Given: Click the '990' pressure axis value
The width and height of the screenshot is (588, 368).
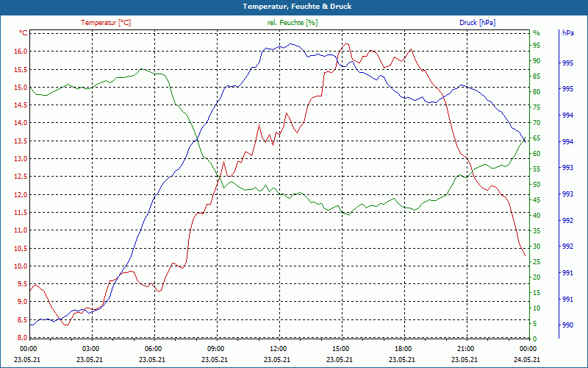Looking at the screenshot, I should 568,325.
